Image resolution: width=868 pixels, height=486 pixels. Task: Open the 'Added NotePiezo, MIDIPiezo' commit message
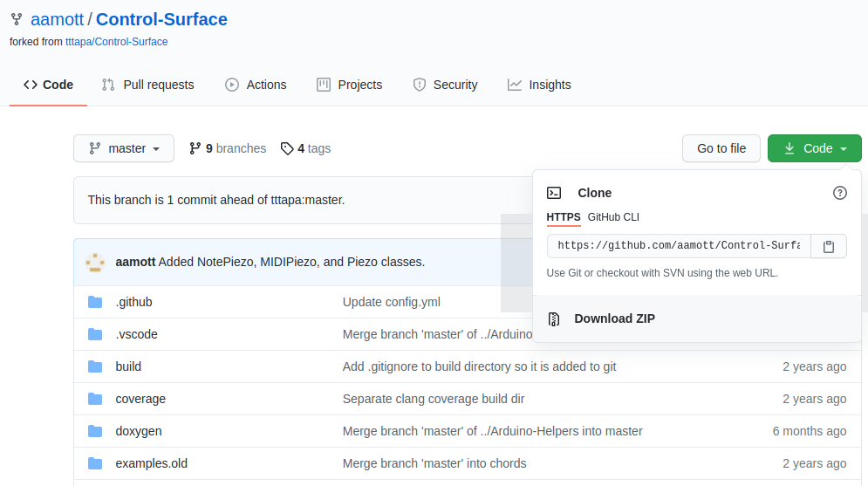pyautogui.click(x=291, y=262)
